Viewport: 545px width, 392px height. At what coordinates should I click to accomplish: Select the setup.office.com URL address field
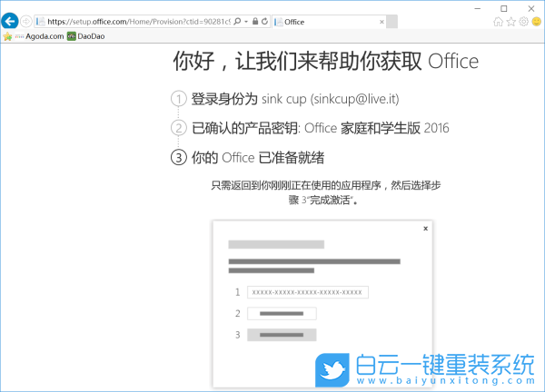tap(139, 22)
